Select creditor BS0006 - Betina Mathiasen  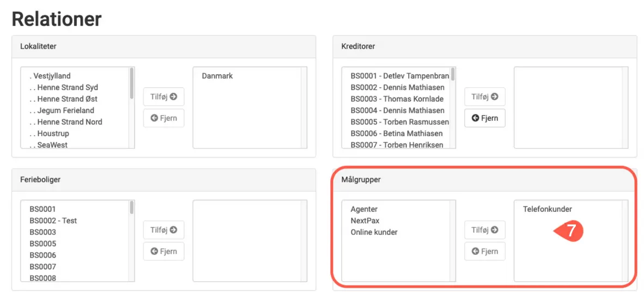click(x=396, y=133)
